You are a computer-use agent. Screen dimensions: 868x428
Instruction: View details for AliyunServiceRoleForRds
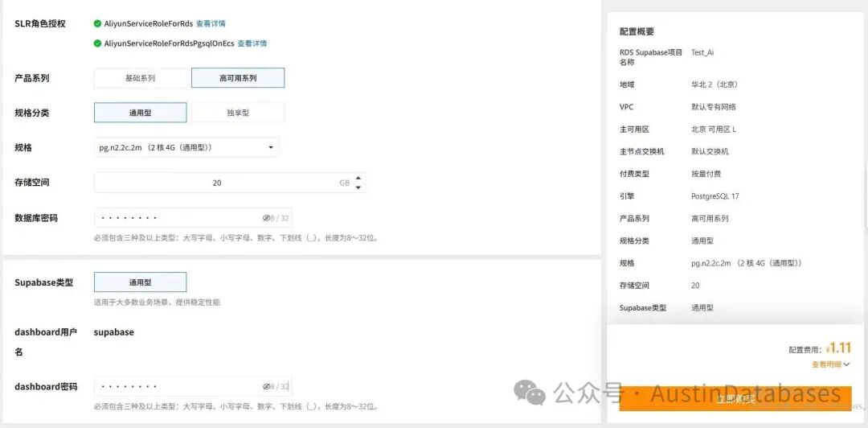pos(211,24)
